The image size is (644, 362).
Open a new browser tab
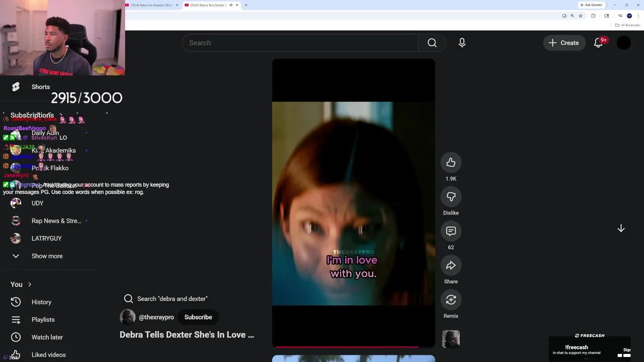246,5
